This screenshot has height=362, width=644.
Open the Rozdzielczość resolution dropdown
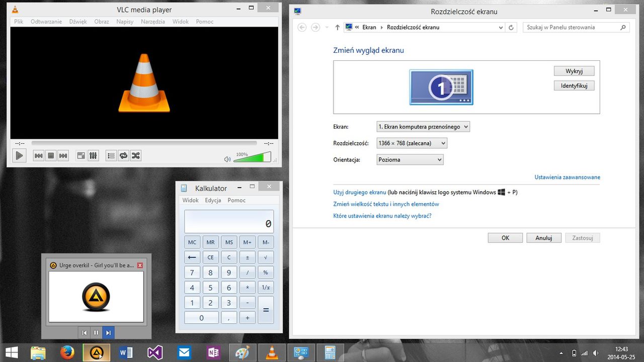(x=412, y=143)
